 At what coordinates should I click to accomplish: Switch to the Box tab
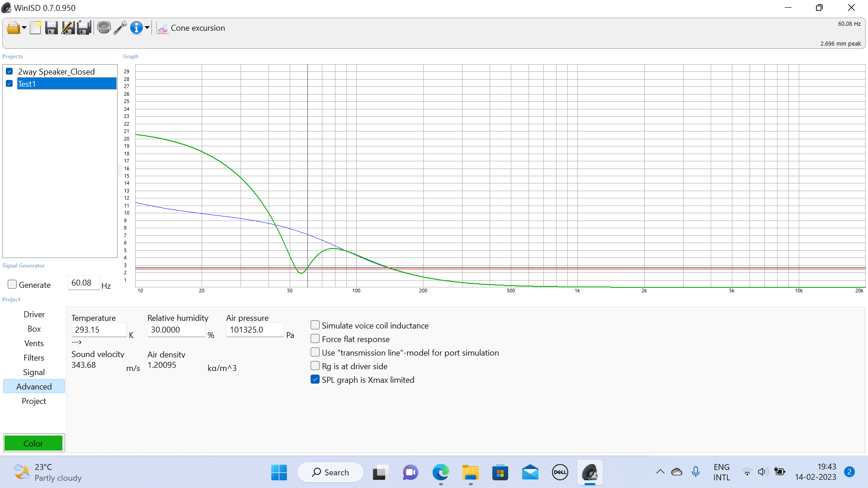click(x=34, y=329)
